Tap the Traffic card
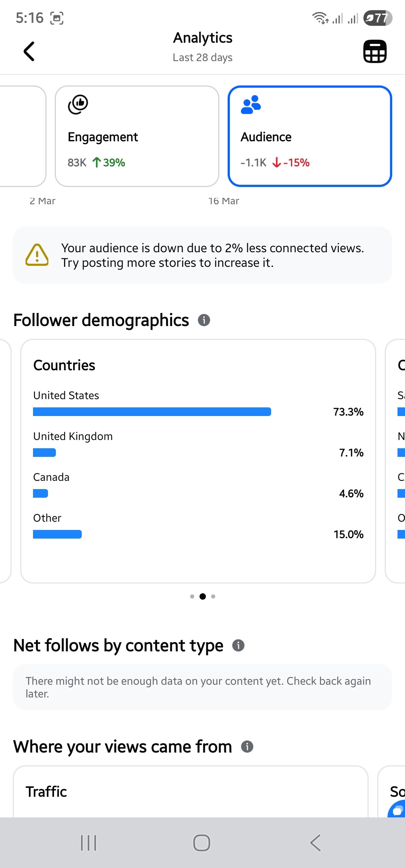This screenshot has height=868, width=405. 190,792
